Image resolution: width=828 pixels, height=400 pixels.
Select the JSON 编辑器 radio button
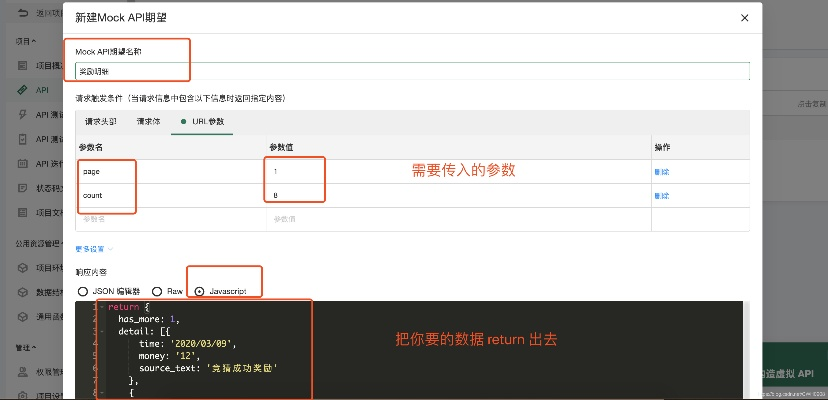[82, 291]
